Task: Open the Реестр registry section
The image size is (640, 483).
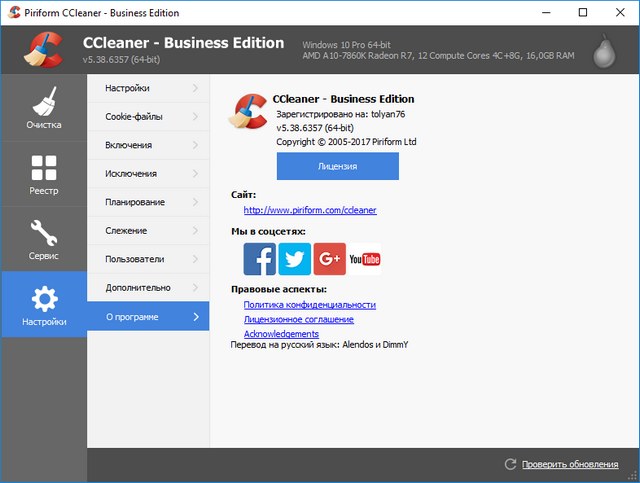Action: coord(44,174)
